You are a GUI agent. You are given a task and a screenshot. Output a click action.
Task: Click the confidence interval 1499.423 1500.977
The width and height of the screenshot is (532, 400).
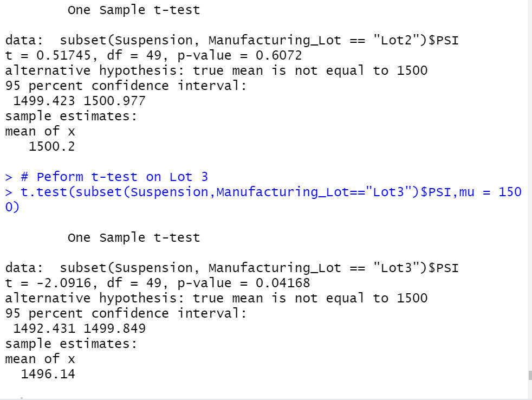[79, 101]
